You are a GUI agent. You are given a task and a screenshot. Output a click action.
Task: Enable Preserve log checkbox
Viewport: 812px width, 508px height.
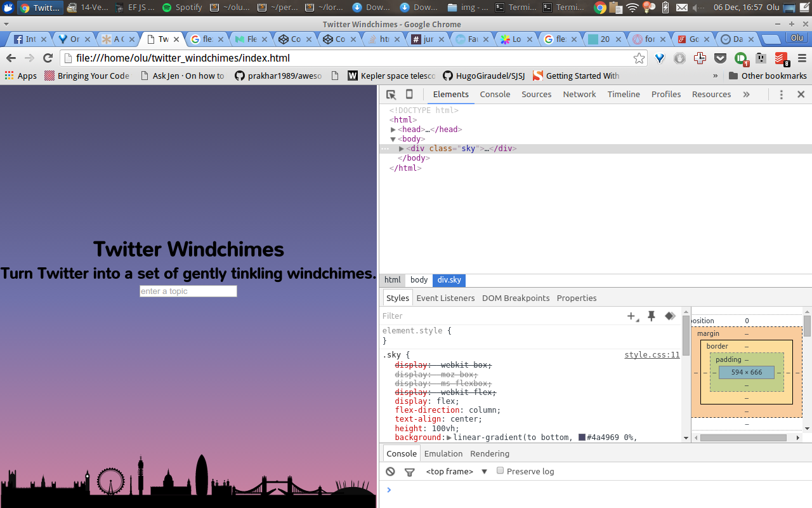click(500, 471)
